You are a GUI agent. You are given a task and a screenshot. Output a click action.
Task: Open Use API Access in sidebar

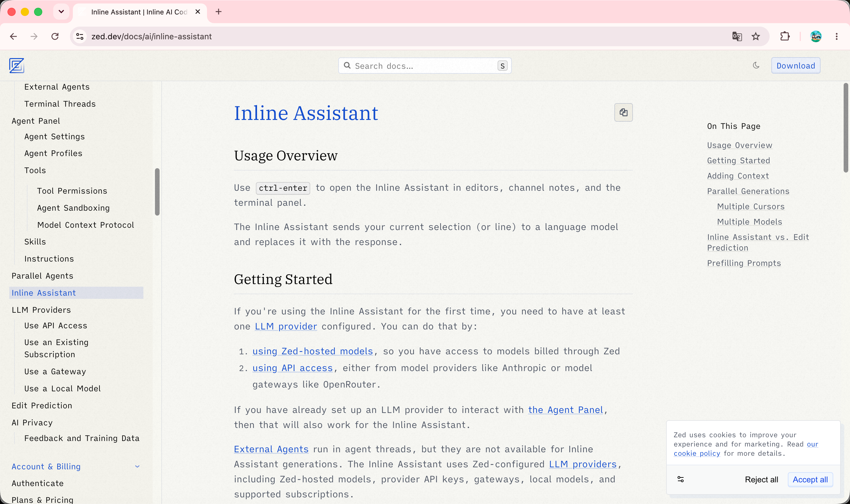(56, 325)
